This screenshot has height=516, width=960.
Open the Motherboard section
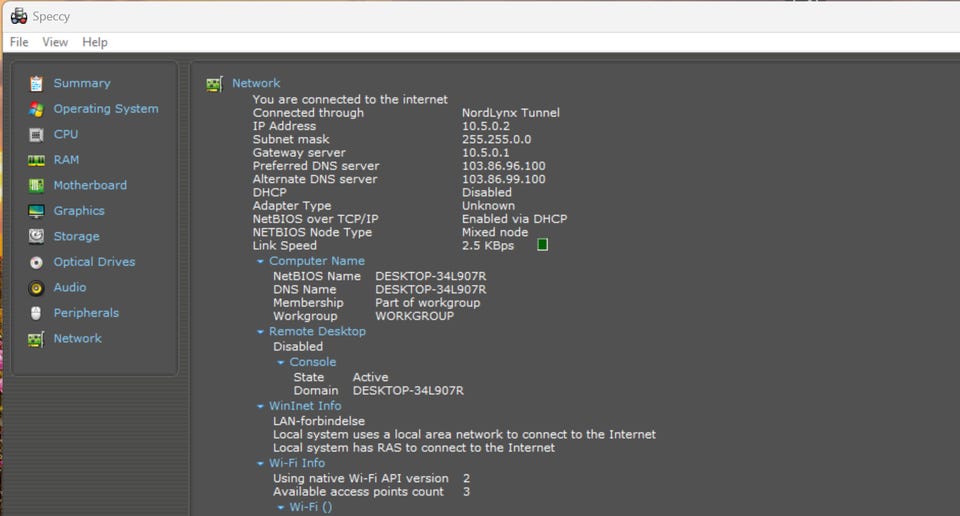tap(90, 185)
